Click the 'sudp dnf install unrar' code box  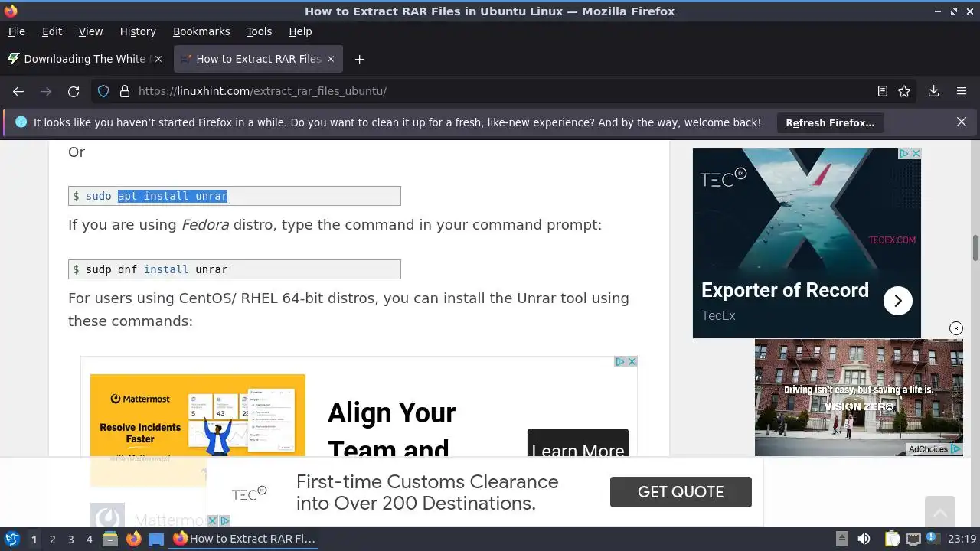(234, 269)
